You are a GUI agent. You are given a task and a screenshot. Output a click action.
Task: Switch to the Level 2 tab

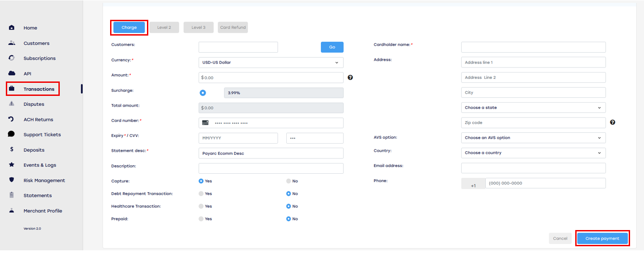click(x=164, y=27)
